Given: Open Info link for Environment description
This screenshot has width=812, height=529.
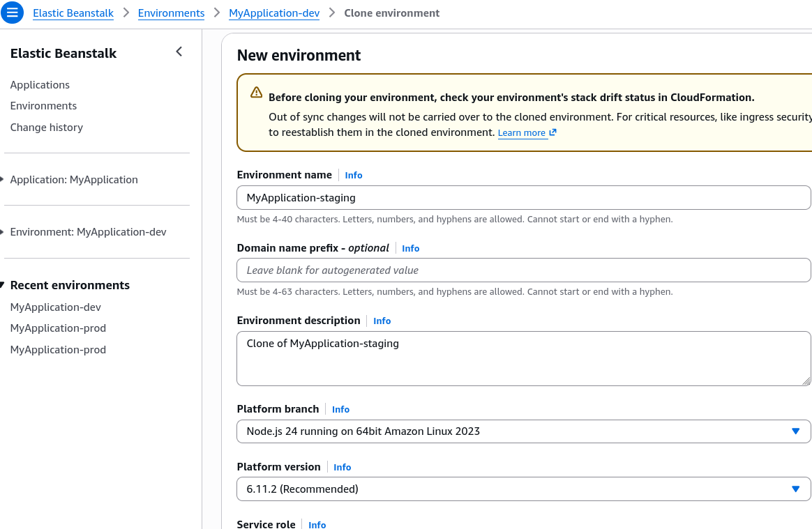Looking at the screenshot, I should click(x=382, y=321).
